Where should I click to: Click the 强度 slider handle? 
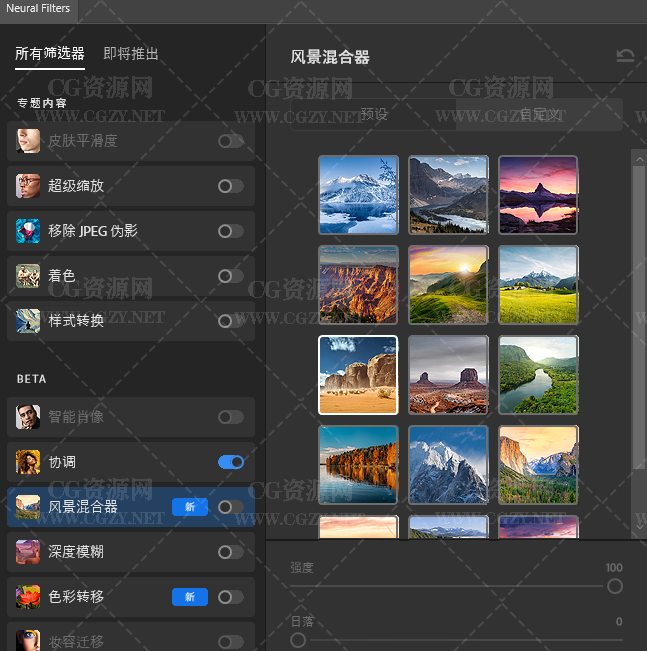(x=614, y=586)
